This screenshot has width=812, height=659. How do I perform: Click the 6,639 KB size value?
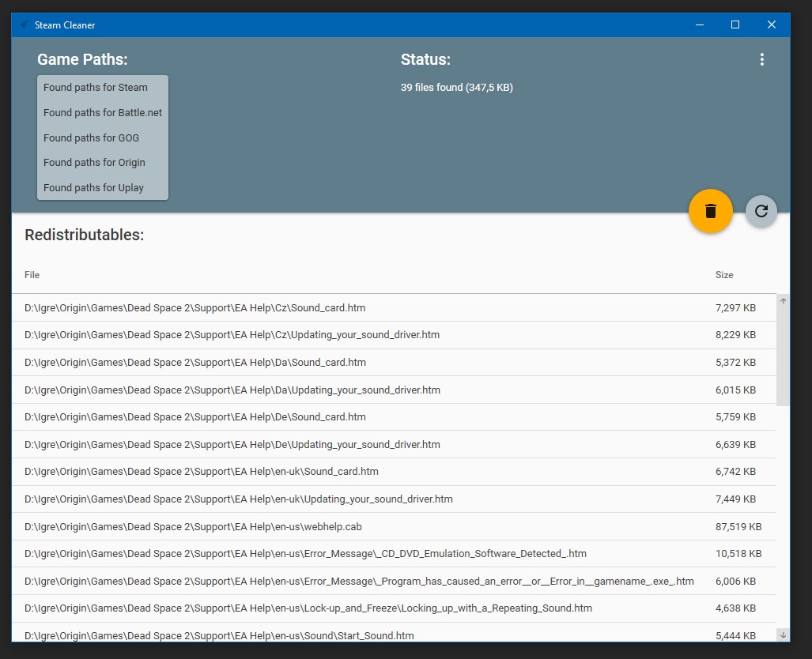[x=735, y=444]
